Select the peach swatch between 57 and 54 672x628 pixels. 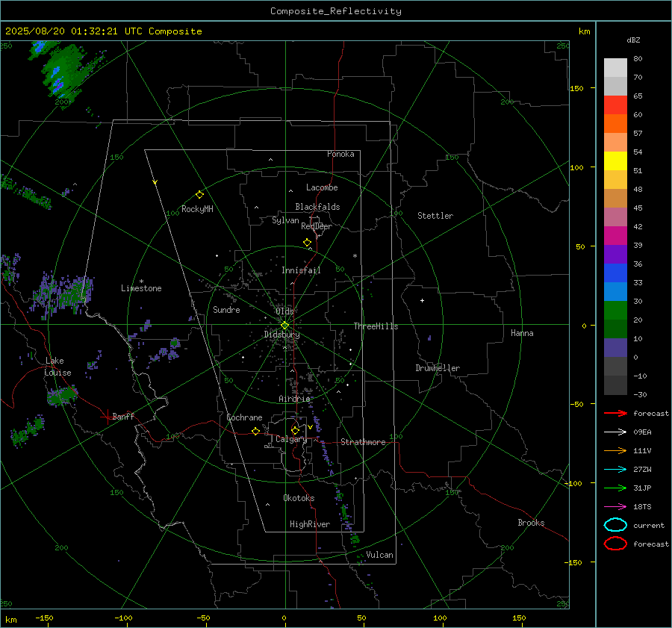pyautogui.click(x=615, y=143)
